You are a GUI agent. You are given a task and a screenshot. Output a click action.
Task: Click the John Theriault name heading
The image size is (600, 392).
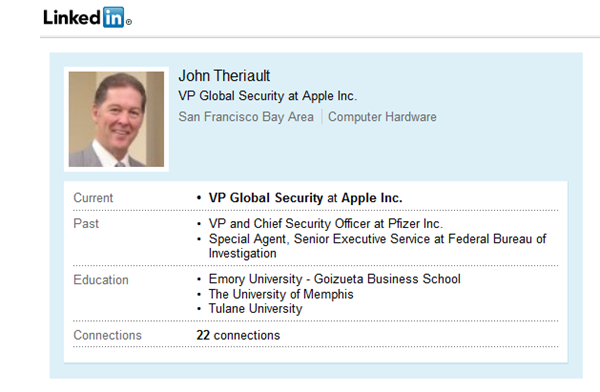click(224, 75)
